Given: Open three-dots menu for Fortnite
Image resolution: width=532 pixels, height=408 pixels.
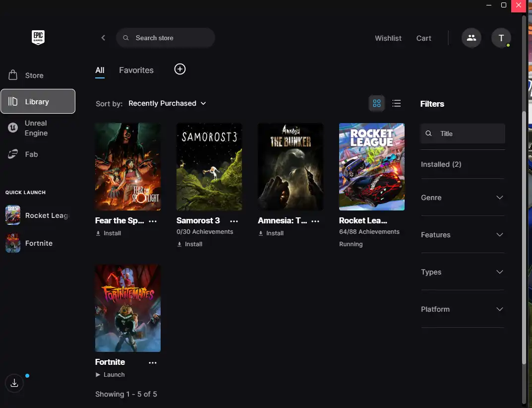Looking at the screenshot, I should click(x=153, y=362).
